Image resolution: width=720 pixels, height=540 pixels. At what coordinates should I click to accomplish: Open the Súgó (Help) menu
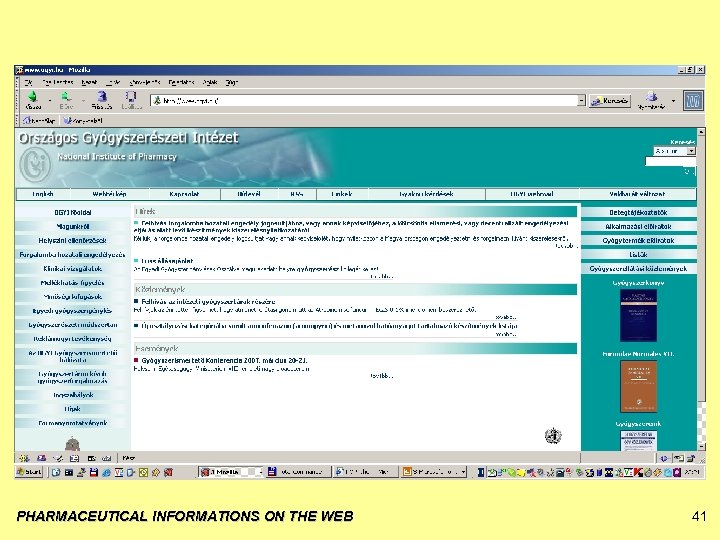pyautogui.click(x=232, y=82)
